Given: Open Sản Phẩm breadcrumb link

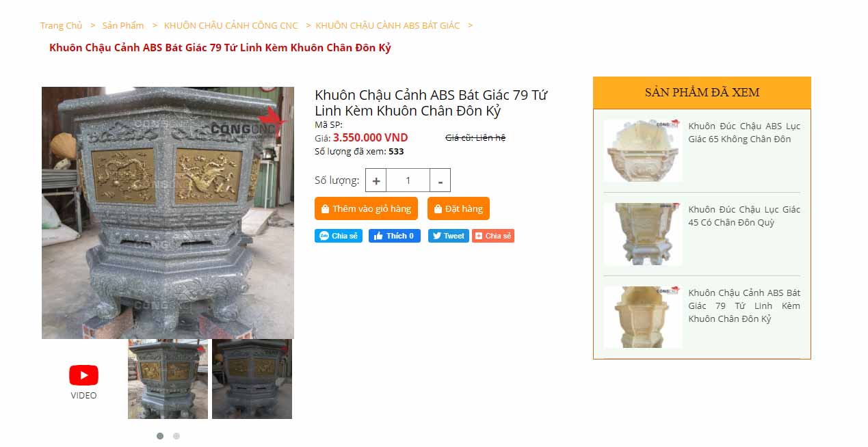Looking at the screenshot, I should tap(123, 25).
